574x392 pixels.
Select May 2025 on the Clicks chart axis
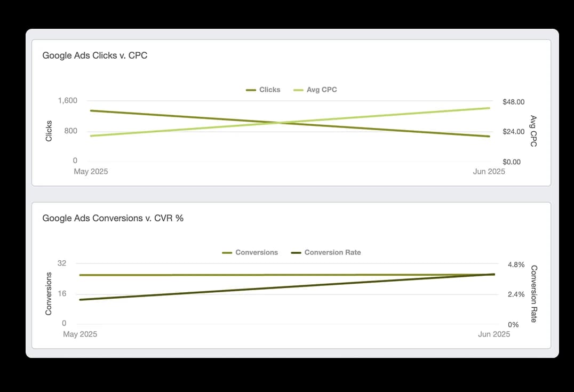point(90,172)
